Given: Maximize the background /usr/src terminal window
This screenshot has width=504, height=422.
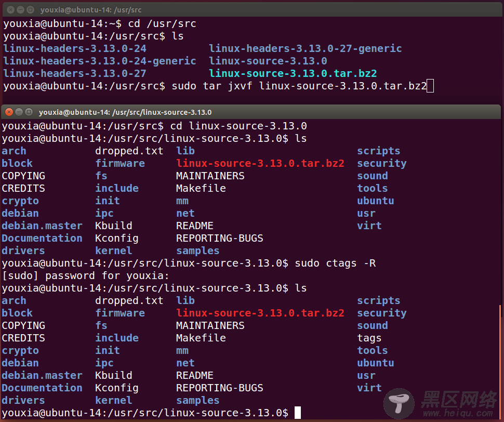Looking at the screenshot, I should pos(30,10).
